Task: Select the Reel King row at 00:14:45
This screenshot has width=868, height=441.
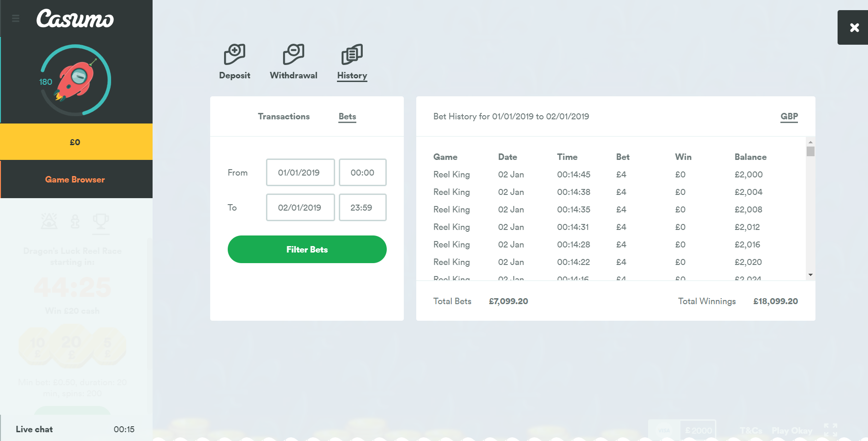Action: pyautogui.click(x=615, y=175)
